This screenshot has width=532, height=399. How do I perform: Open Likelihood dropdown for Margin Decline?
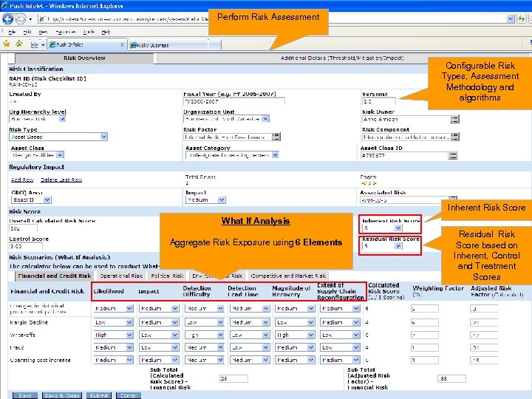click(x=129, y=322)
